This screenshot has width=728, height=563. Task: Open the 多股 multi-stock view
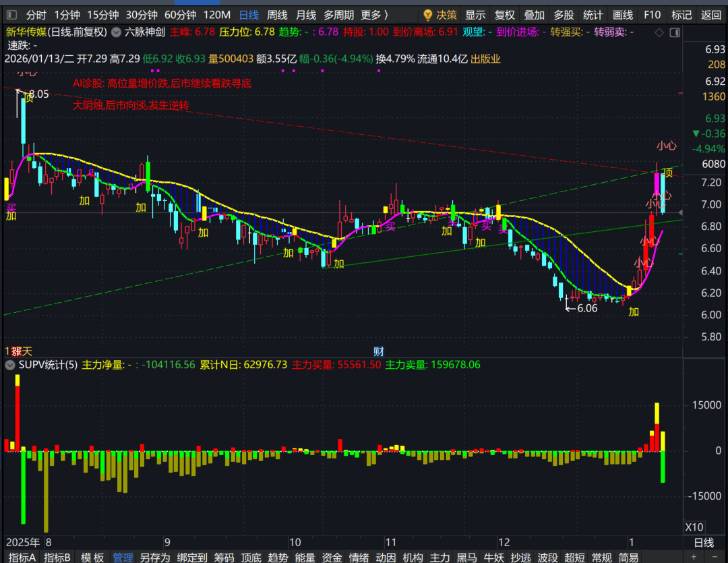pyautogui.click(x=564, y=16)
